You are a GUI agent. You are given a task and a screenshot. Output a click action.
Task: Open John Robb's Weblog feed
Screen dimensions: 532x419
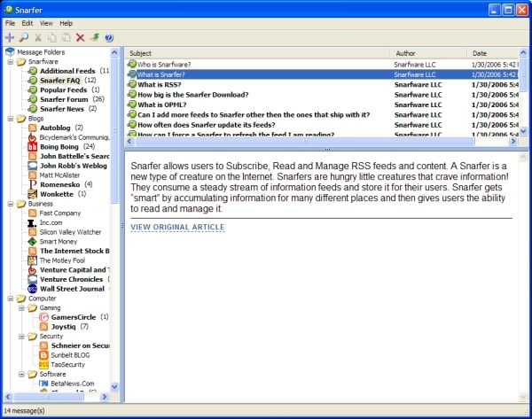coord(74,166)
